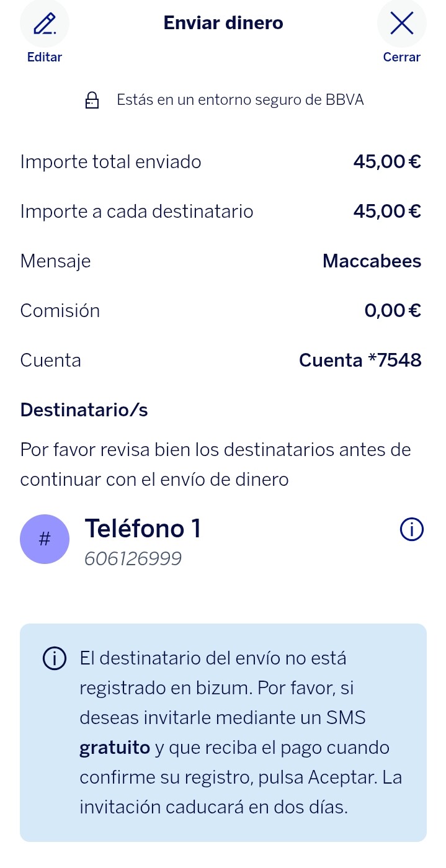Tap the Cerrar label
The image size is (446, 868).
(402, 57)
